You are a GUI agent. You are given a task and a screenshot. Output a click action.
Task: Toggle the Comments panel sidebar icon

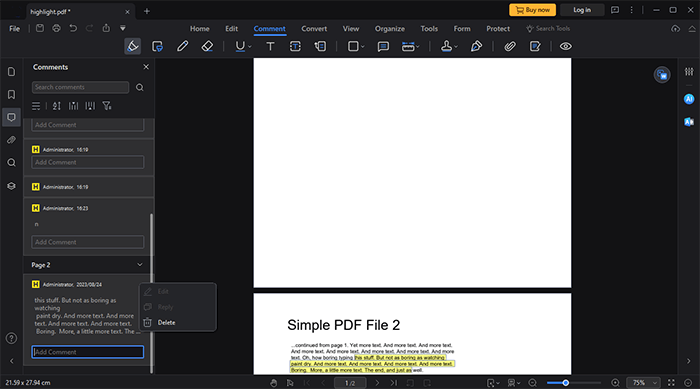[12, 117]
